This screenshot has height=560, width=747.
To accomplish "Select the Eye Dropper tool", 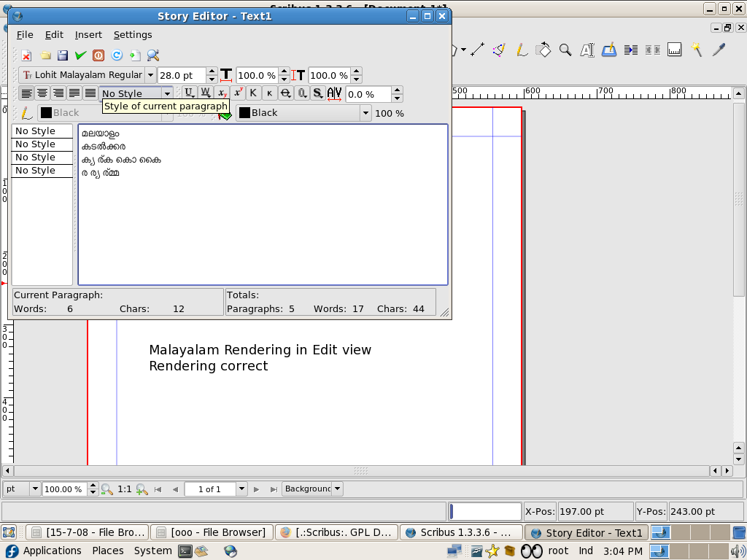I will coord(719,50).
